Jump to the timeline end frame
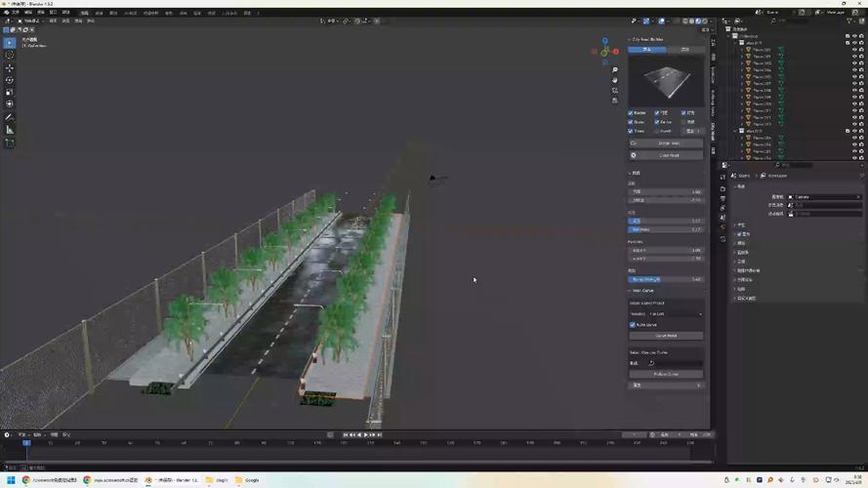868x488 pixels. click(x=379, y=435)
